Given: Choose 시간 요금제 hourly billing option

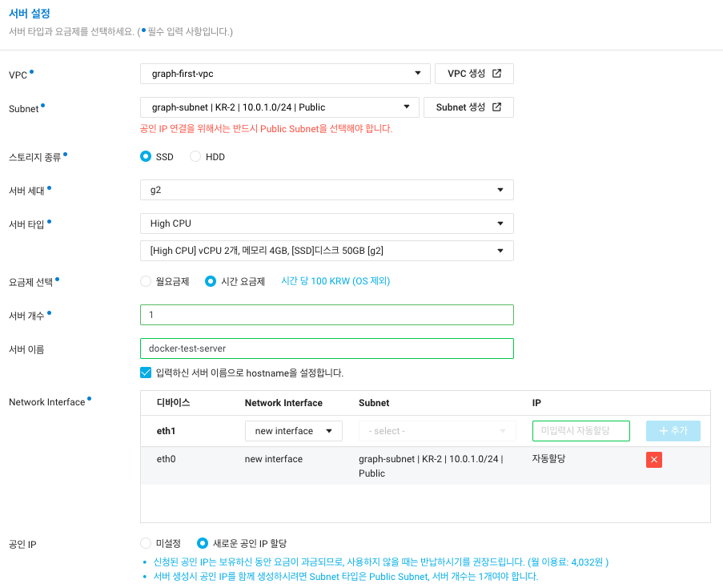Looking at the screenshot, I should coord(211,281).
